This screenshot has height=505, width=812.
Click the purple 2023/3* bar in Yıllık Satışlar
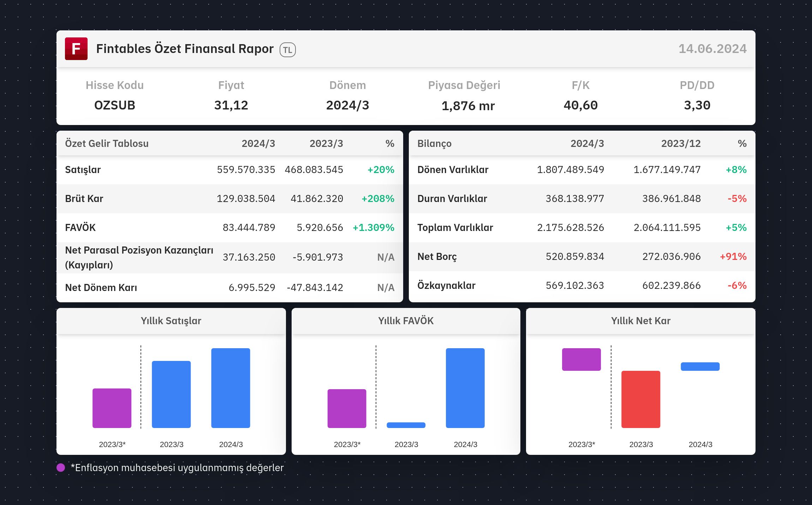(x=112, y=408)
